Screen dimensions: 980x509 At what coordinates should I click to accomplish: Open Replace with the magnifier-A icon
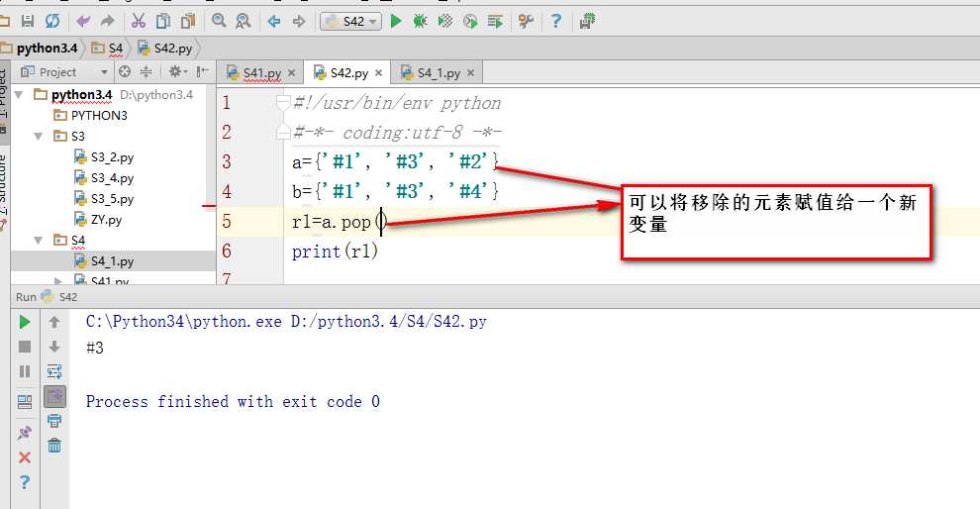[244, 21]
